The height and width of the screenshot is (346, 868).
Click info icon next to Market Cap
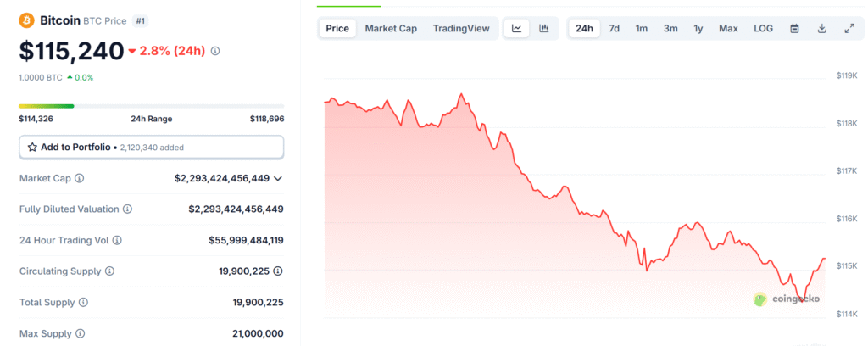click(x=80, y=178)
